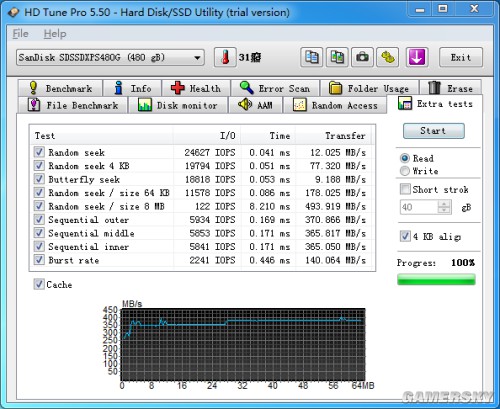The image size is (500, 409).
Task: Expand the SanDisk drive selection dropdown
Action: [x=110, y=57]
